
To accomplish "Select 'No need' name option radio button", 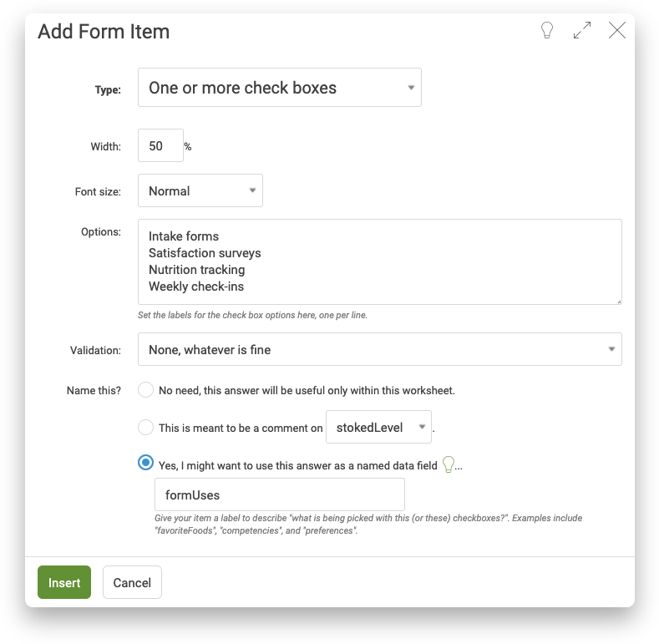I will coord(145,390).
